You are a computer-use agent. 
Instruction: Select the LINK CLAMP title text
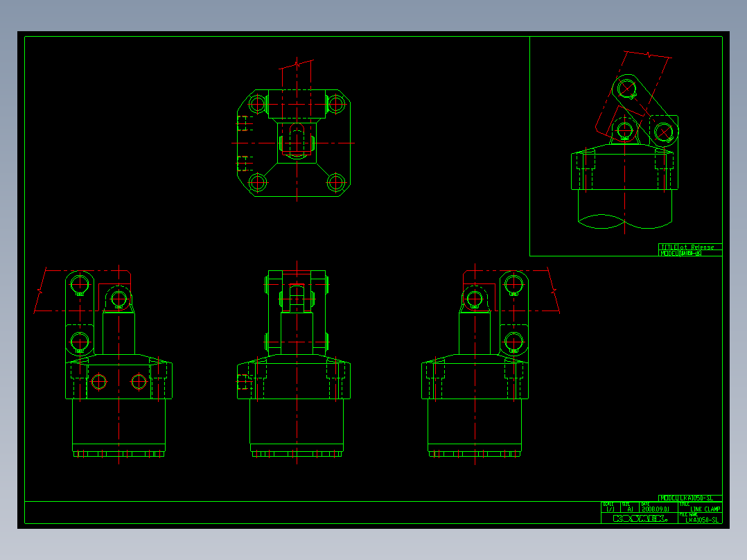tap(705, 509)
